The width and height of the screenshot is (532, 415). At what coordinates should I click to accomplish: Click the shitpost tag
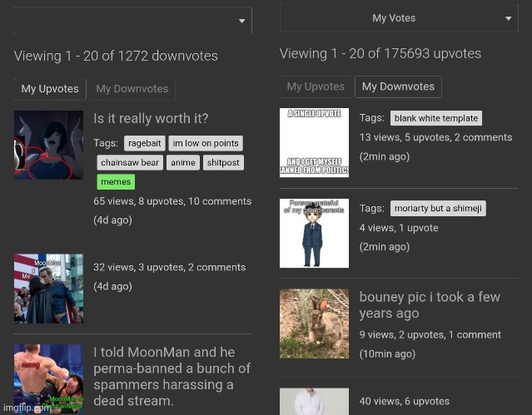coord(223,163)
